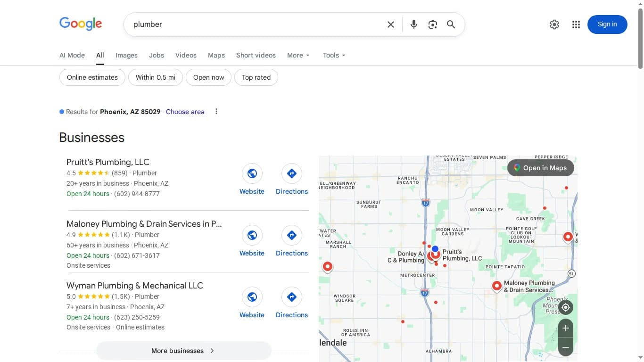Open Pruitt's Plumbing, LLC listing title
Screen dimensions: 644x362
pos(108,162)
